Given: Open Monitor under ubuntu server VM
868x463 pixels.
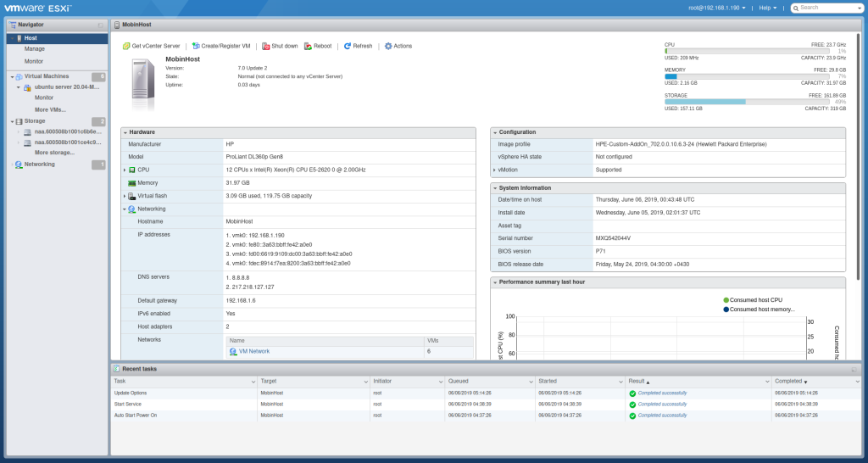Looking at the screenshot, I should click(x=44, y=98).
